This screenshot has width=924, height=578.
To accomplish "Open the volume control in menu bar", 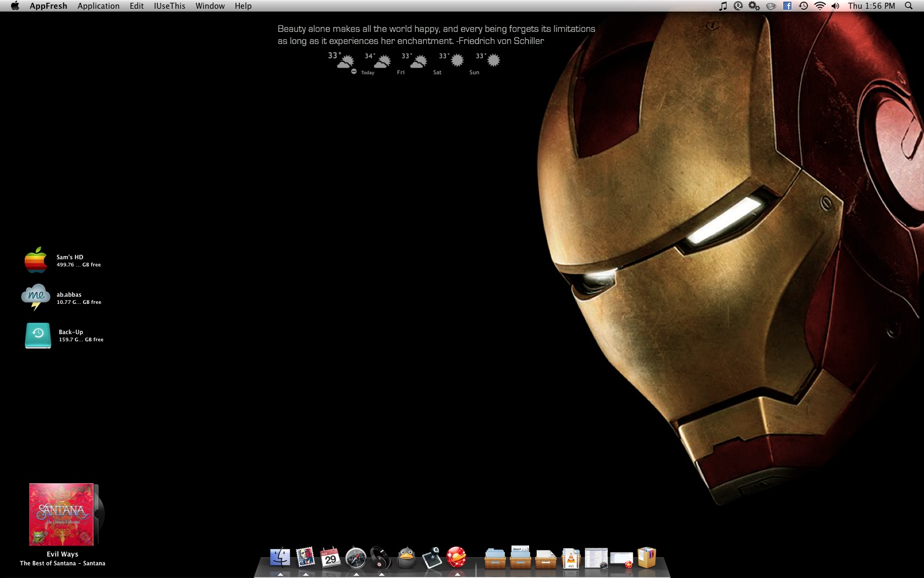I will 835,6.
